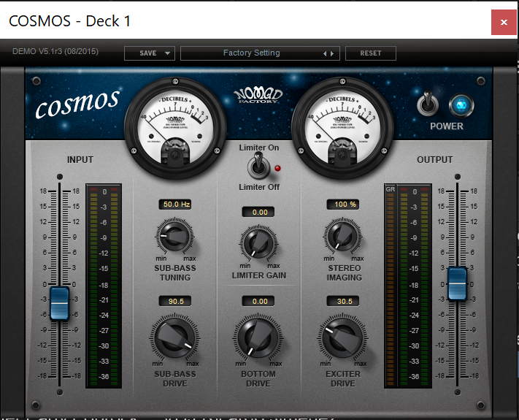Click the DEMO V5.1r3 version text
The width and height of the screenshot is (519, 420).
click(x=55, y=51)
